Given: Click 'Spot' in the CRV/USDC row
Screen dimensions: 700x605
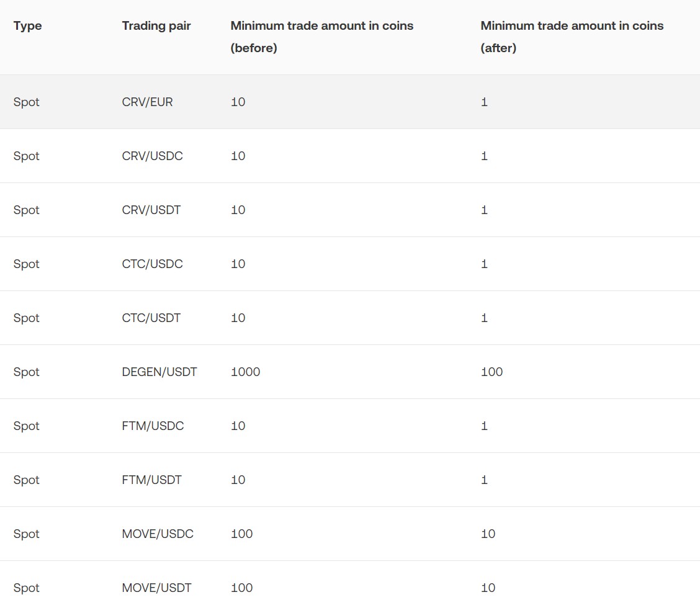Looking at the screenshot, I should [x=26, y=156].
